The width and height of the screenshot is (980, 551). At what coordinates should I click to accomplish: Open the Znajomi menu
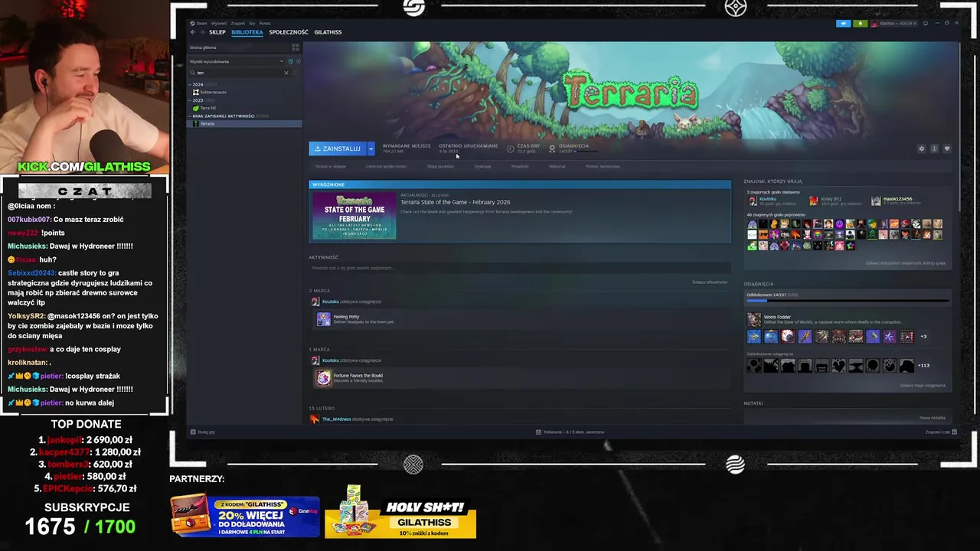238,24
